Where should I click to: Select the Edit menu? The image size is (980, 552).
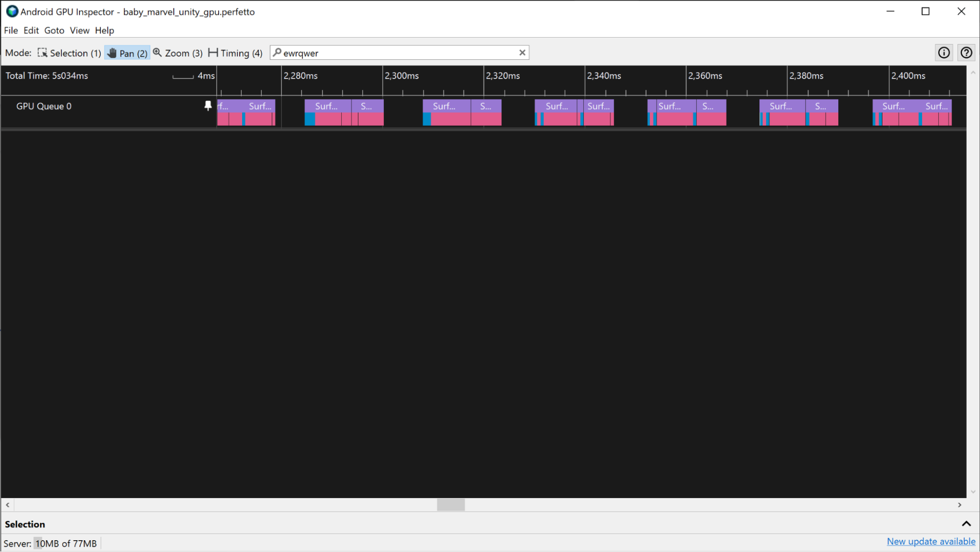click(32, 30)
